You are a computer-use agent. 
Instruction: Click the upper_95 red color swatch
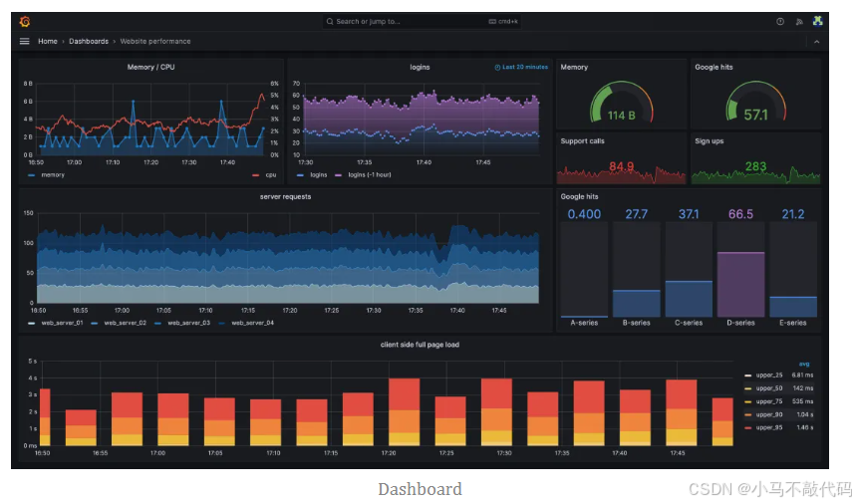pos(748,427)
